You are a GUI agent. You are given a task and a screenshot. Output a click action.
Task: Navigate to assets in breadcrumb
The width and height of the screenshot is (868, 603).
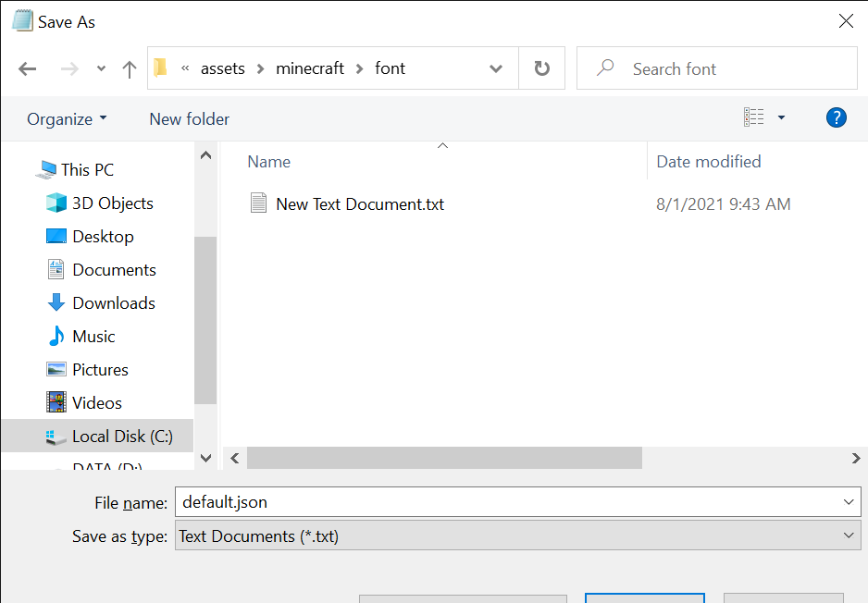(x=222, y=68)
